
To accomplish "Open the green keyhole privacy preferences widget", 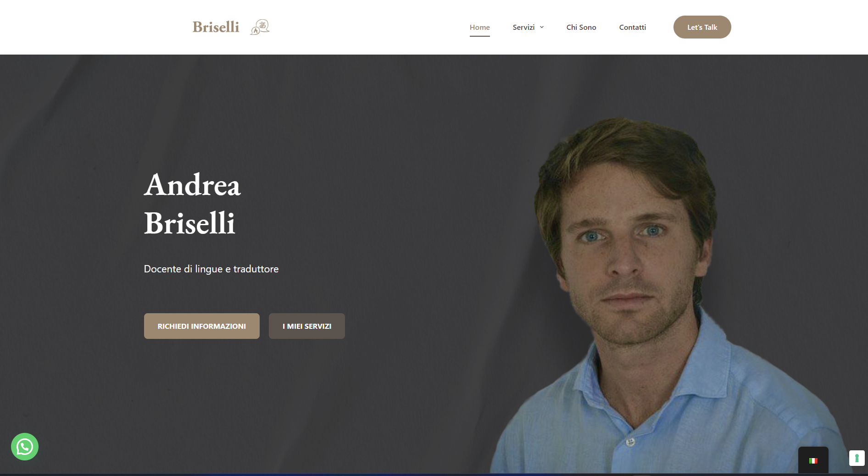I will [x=857, y=458].
